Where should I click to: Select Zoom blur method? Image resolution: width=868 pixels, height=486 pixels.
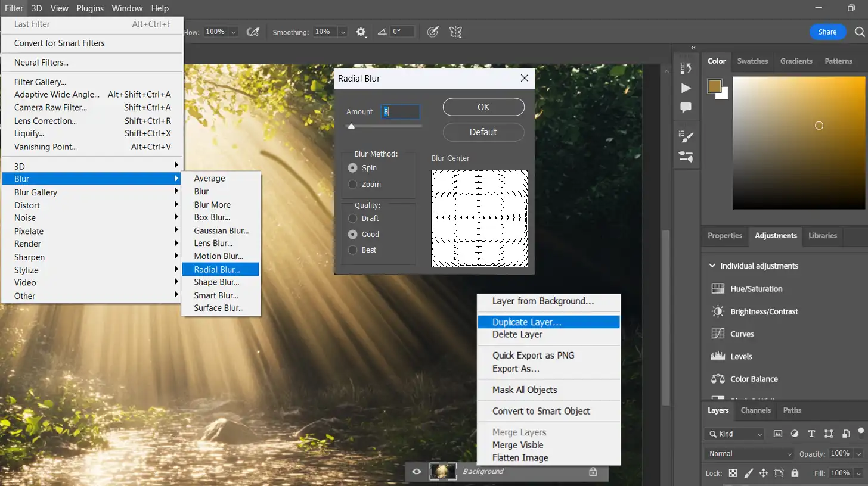353,185
